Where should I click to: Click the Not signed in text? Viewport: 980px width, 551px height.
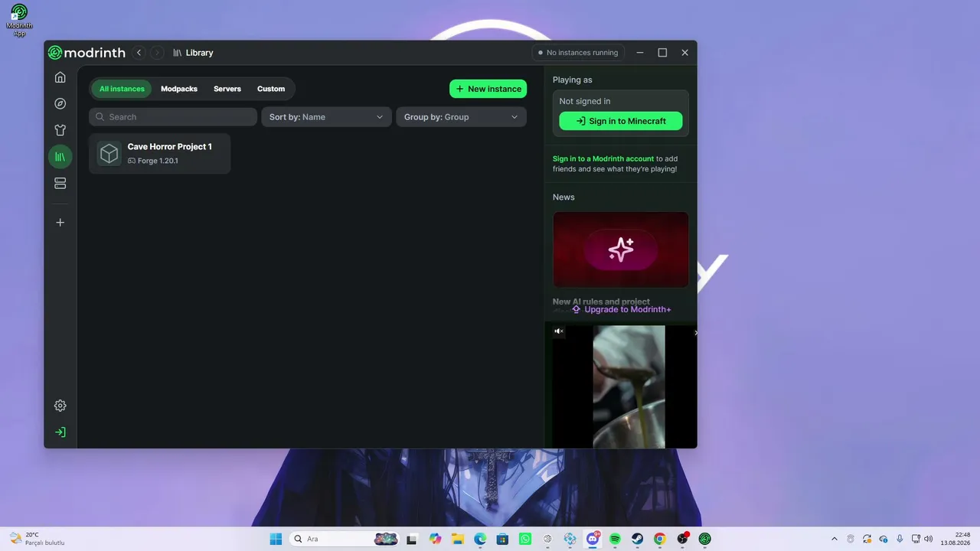click(585, 101)
